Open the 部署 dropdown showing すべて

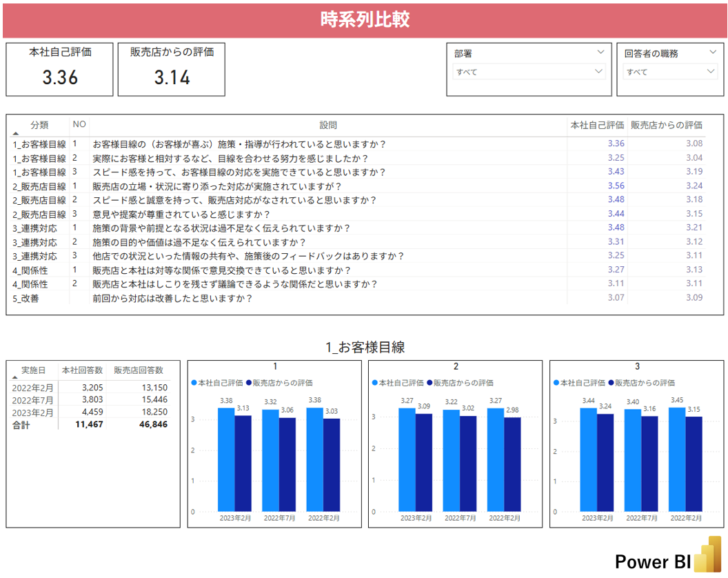click(529, 71)
